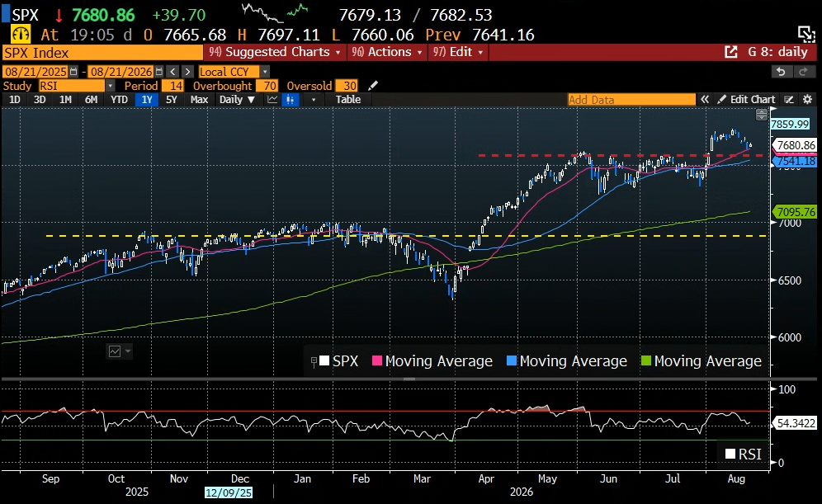The height and width of the screenshot is (504, 822).
Task: Select the Max range tab
Action: [199, 100]
